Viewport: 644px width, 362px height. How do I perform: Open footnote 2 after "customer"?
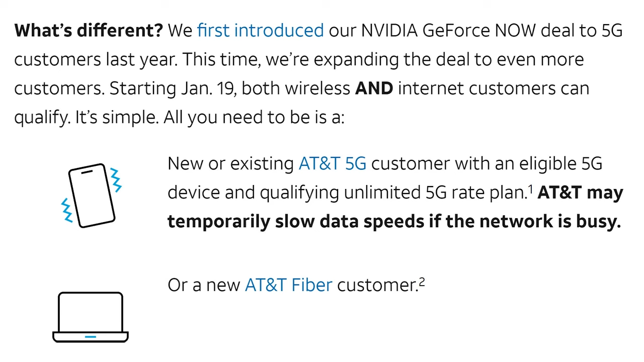pos(422,282)
